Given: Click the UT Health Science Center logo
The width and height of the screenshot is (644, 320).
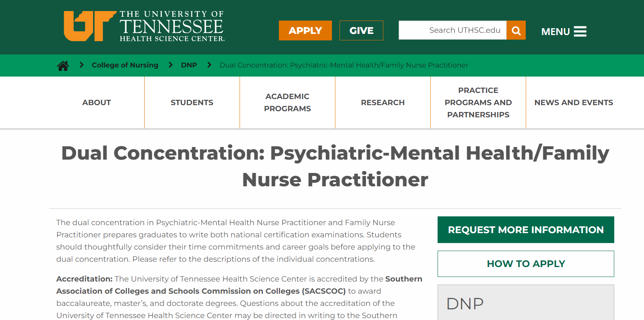Looking at the screenshot, I should click(144, 26).
